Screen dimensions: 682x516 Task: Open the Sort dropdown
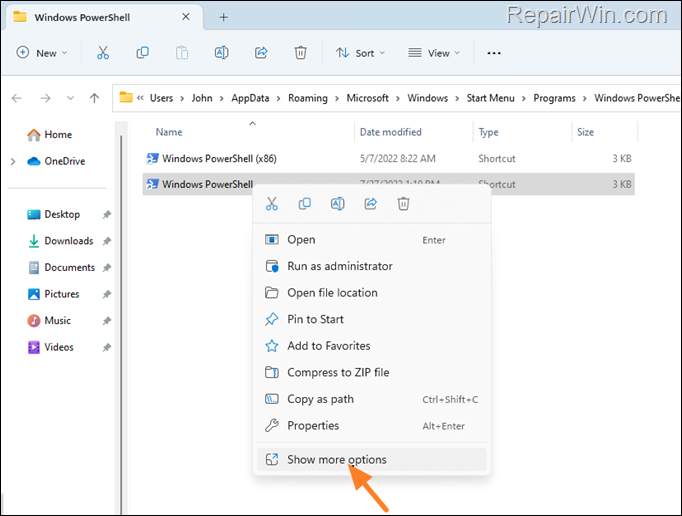pyautogui.click(x=361, y=53)
